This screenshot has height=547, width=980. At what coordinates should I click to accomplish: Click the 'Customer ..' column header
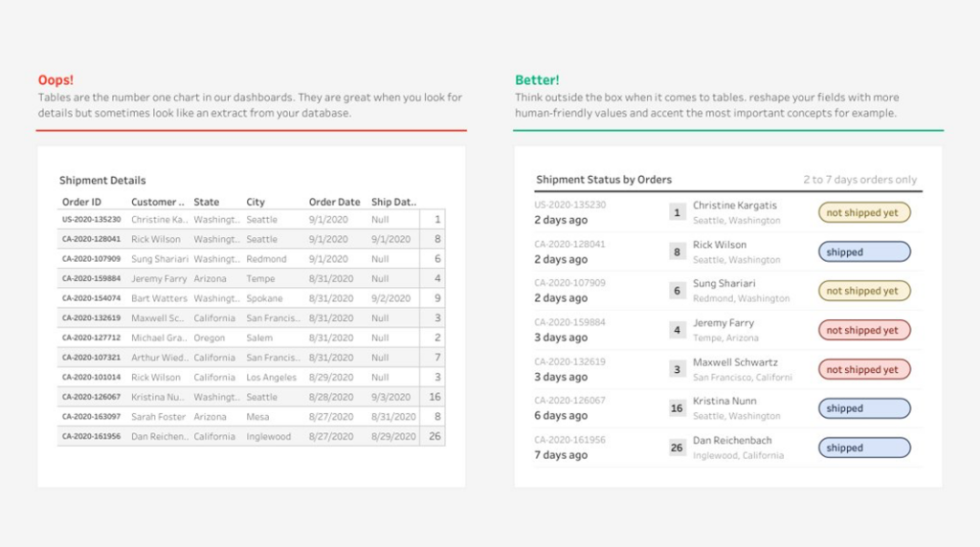click(x=158, y=202)
